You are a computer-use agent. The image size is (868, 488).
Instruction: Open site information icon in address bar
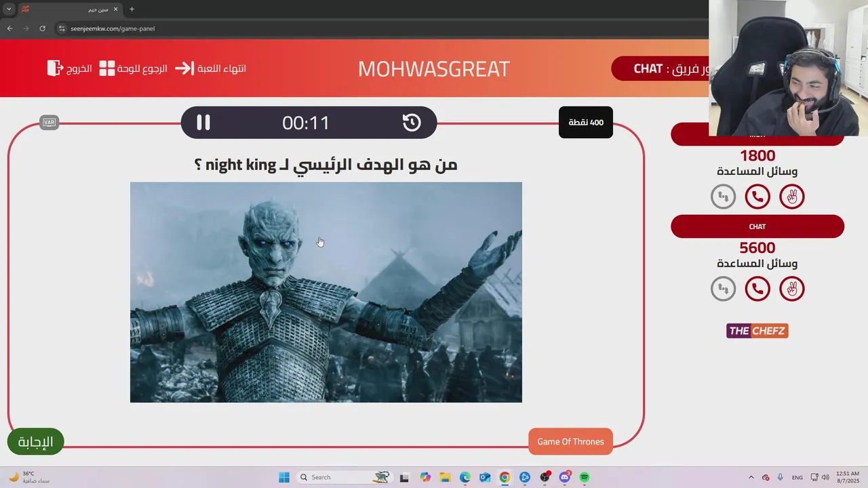tap(62, 28)
